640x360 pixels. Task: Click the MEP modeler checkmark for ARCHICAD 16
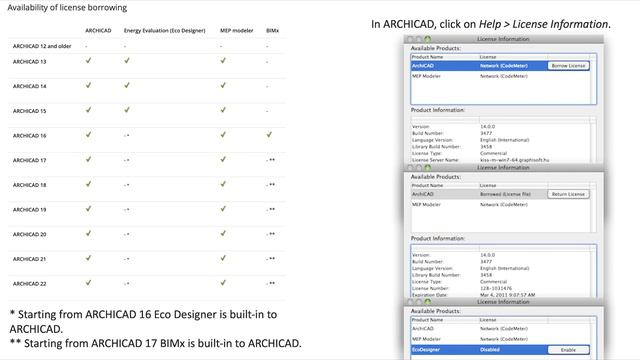click(x=223, y=134)
